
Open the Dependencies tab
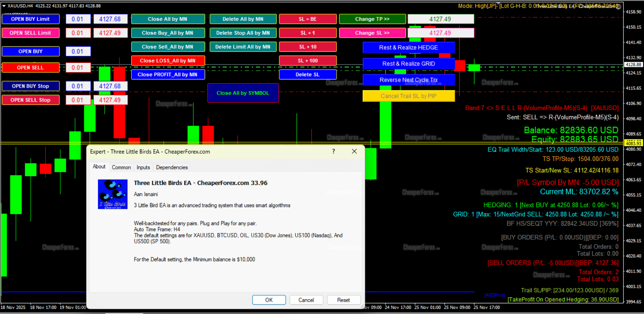(x=172, y=167)
